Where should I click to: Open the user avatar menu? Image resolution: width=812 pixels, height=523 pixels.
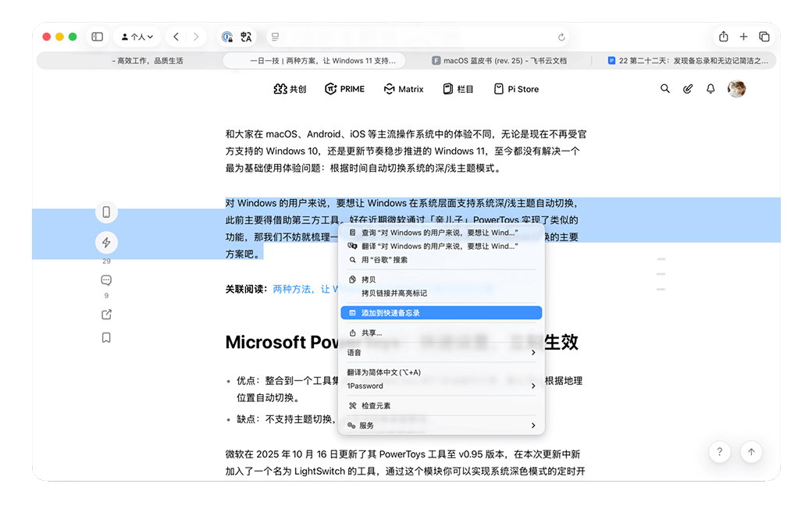(x=736, y=89)
